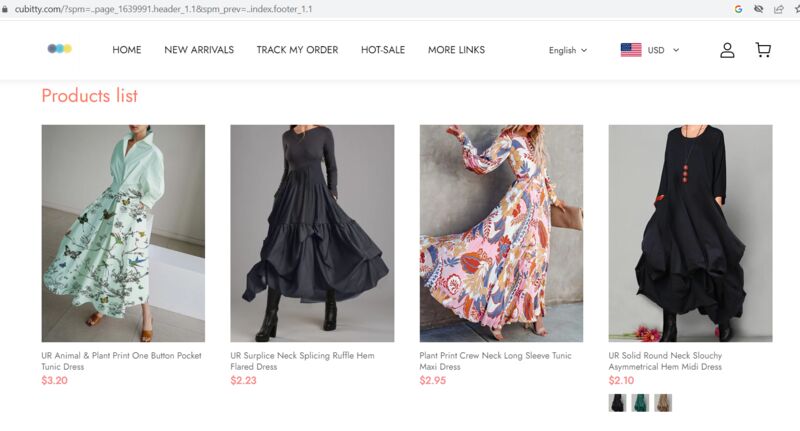This screenshot has height=431, width=800.
Task: Open the NEW ARRIVALS menu item
Action: [199, 50]
